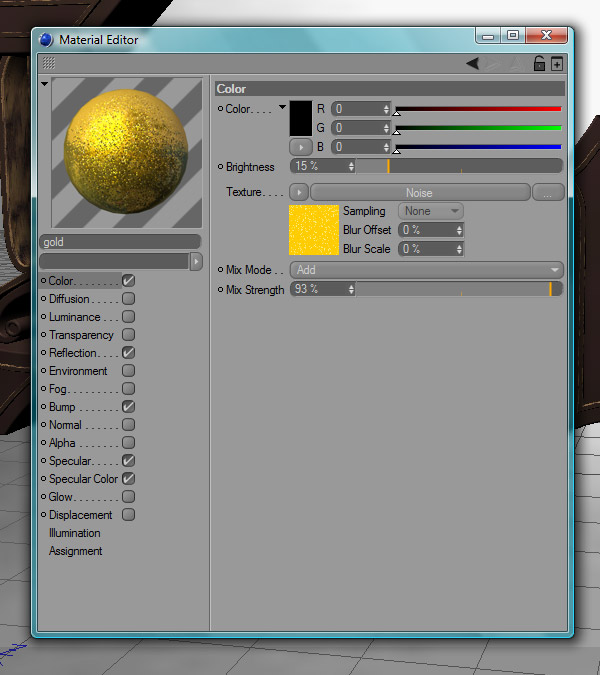Enable the Glow checkbox
Image resolution: width=600 pixels, height=675 pixels.
tap(128, 497)
